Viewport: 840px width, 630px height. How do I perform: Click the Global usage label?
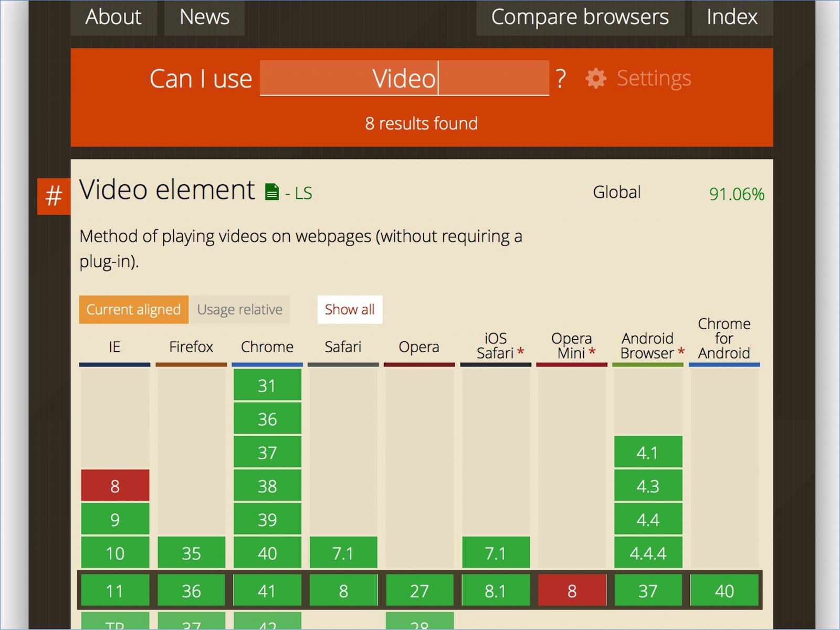617,192
